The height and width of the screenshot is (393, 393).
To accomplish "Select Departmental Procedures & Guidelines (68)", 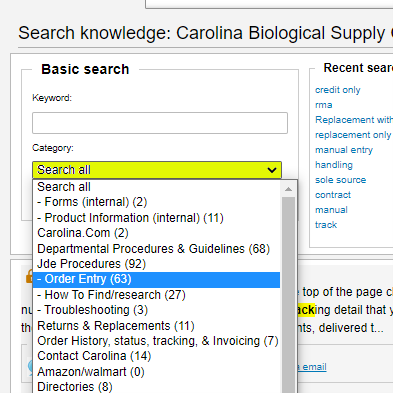I will click(x=156, y=249).
